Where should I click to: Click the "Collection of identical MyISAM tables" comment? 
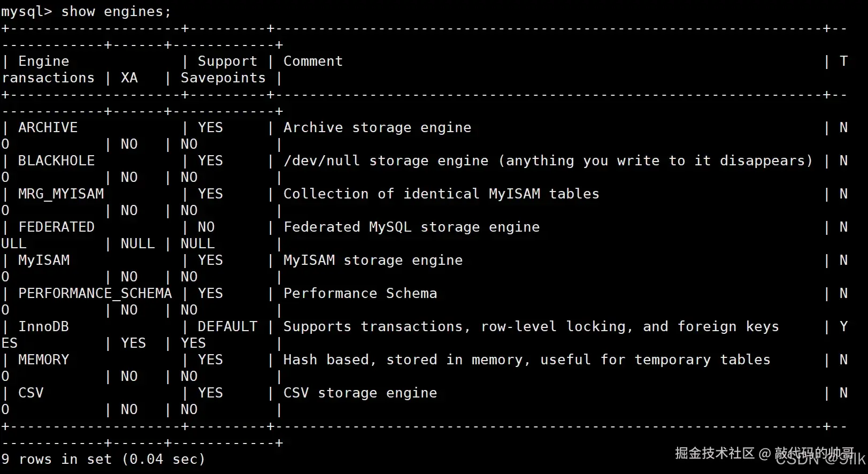tap(441, 194)
